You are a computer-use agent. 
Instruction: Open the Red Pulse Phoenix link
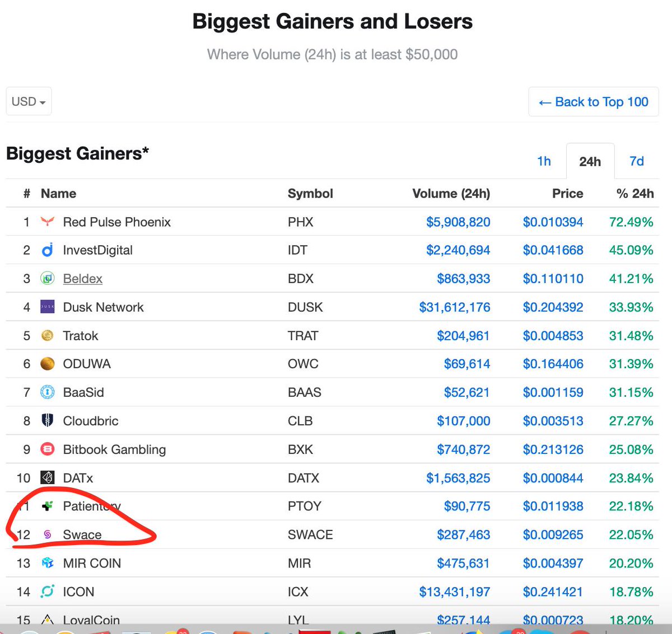pos(116,222)
